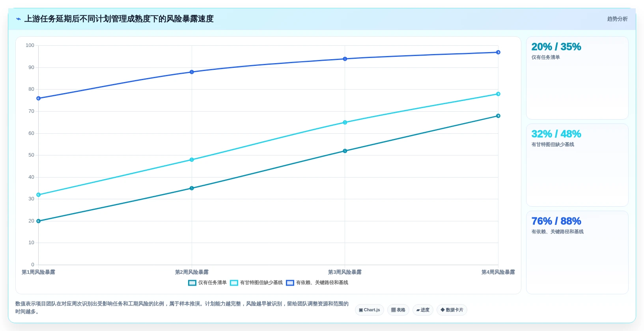
Task: Toggle legend swatch for 仅有任务清单
Action: coord(192,283)
